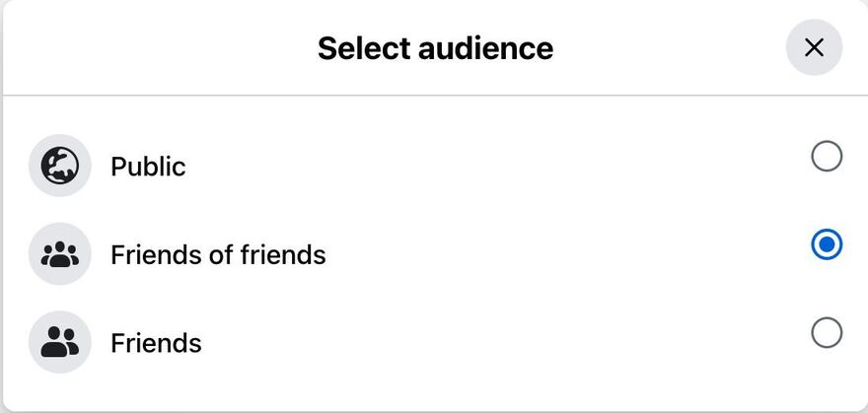Screen dimensions: 868x413
Task: Tap the blue filled radio button
Action: (x=827, y=244)
